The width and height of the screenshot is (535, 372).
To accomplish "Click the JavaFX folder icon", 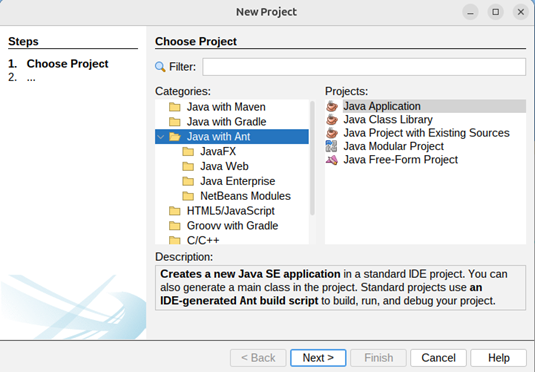I will pos(188,152).
